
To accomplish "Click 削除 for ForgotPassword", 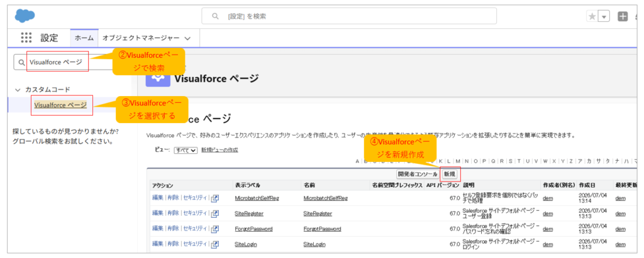I will click(x=173, y=229).
